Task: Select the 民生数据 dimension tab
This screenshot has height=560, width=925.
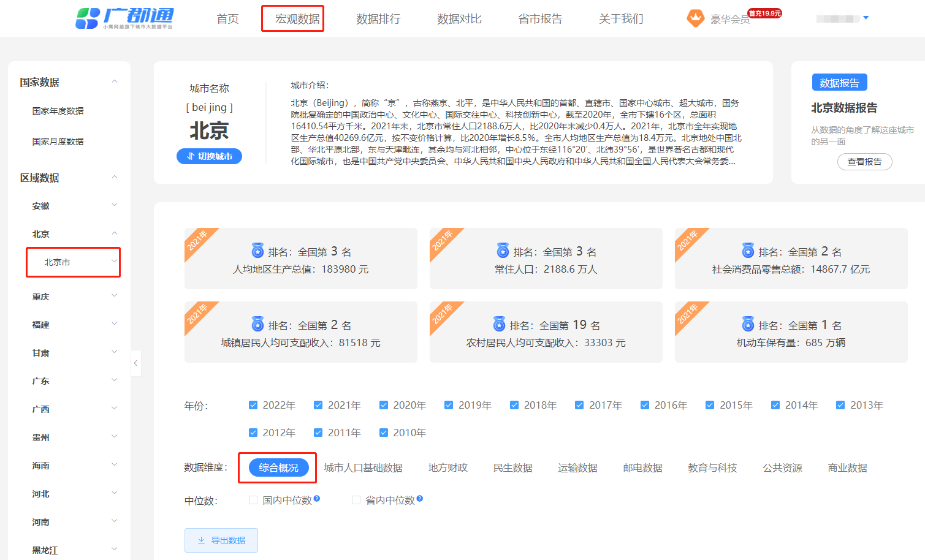Action: [512, 467]
